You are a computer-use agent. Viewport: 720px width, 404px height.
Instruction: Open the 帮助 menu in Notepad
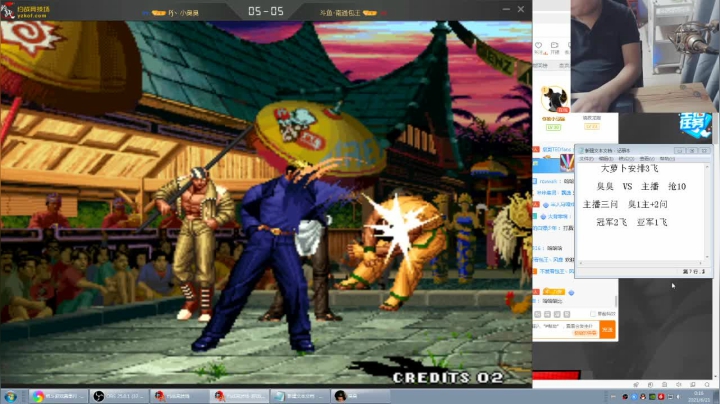[667, 159]
